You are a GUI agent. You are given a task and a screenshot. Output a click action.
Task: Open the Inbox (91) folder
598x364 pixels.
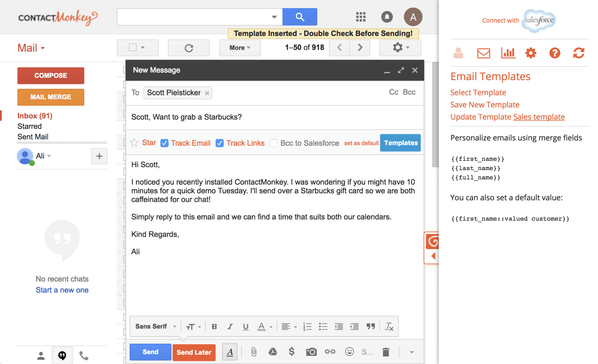(x=35, y=116)
